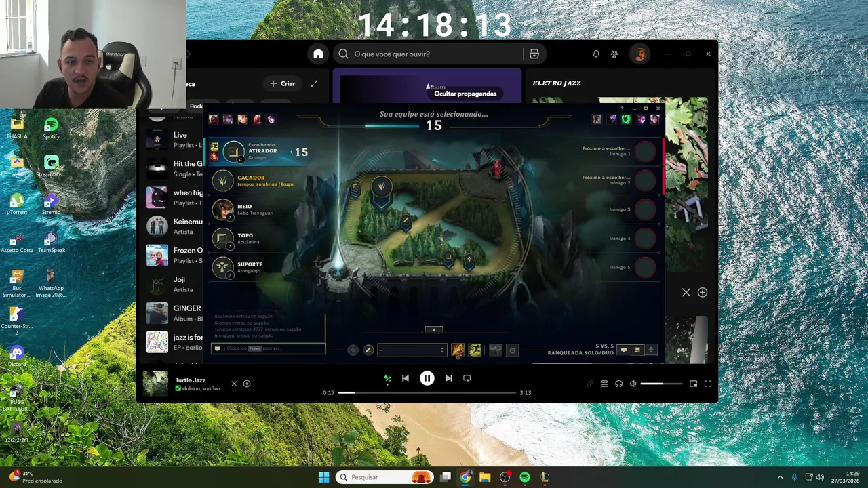Change the second summoner spell Ghost icon

click(x=475, y=350)
